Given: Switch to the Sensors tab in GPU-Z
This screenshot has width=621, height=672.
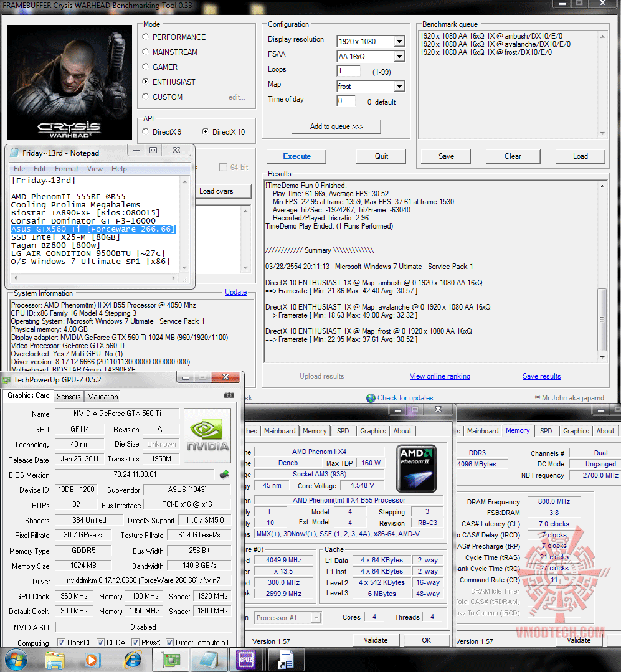Looking at the screenshot, I should tap(69, 397).
